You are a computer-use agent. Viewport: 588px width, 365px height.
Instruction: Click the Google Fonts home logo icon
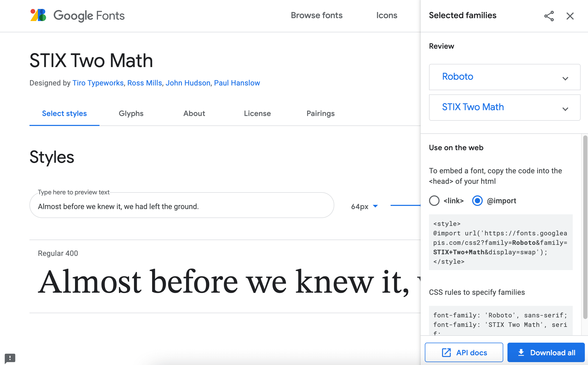point(38,16)
